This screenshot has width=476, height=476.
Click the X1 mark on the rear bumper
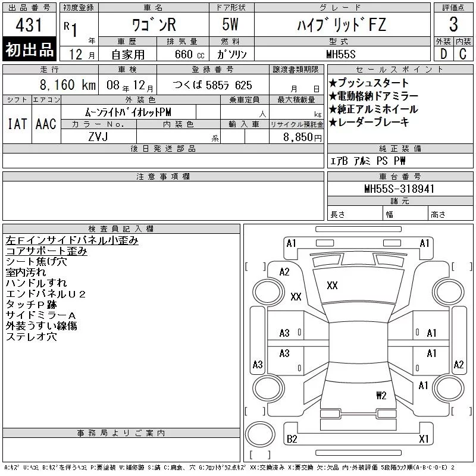click(x=424, y=439)
